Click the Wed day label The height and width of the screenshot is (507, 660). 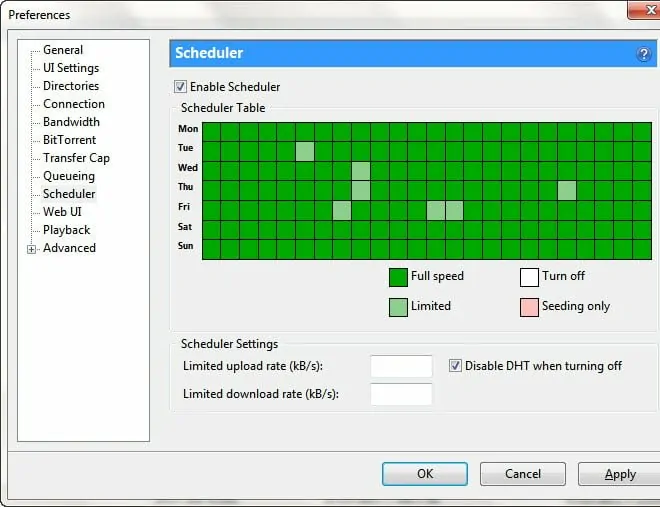[x=188, y=167]
